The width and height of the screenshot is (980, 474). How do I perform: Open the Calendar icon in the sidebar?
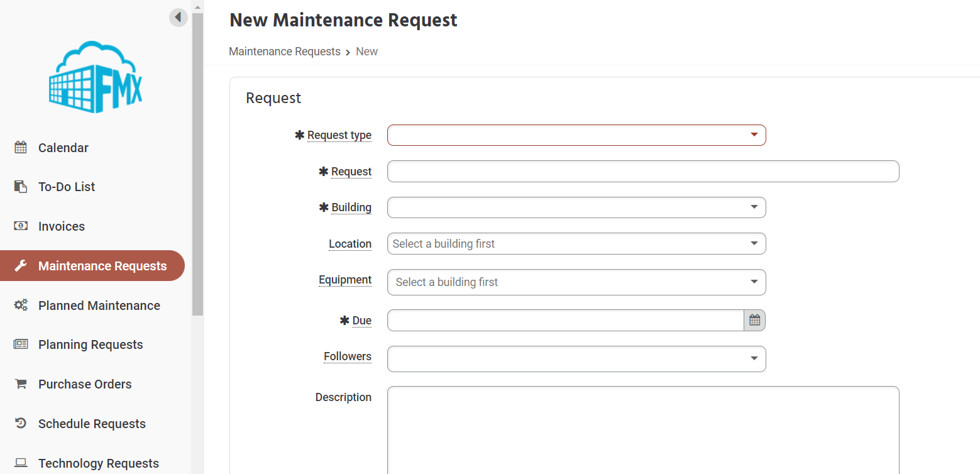click(x=21, y=148)
